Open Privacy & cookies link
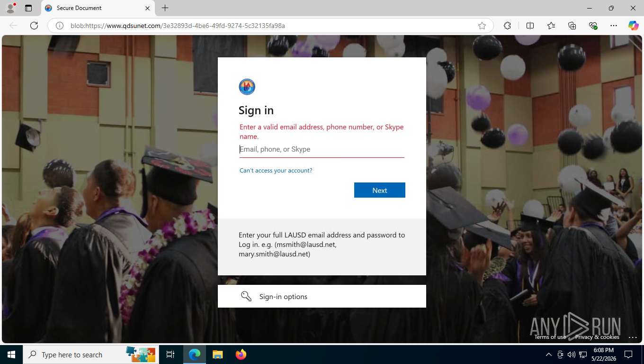The height and width of the screenshot is (364, 644). pos(597,337)
